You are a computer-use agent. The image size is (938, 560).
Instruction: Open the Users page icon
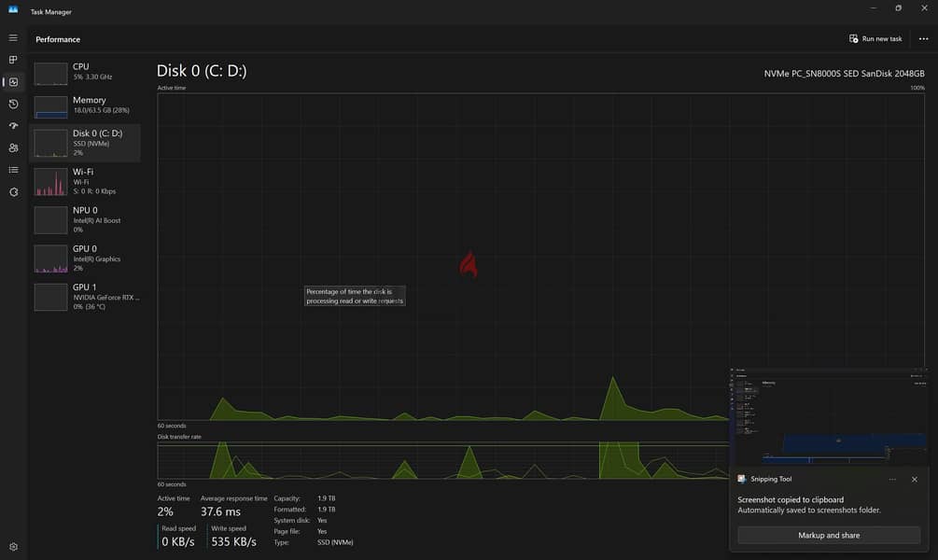[x=13, y=147]
